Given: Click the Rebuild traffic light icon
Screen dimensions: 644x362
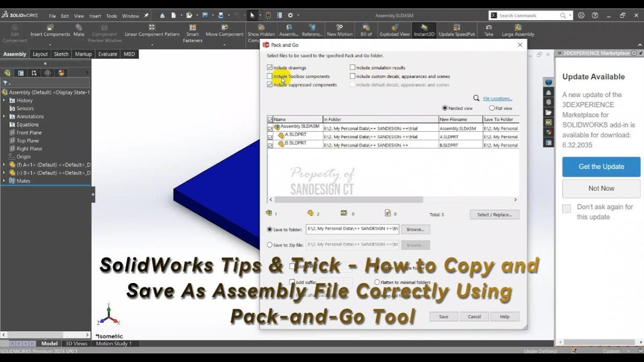Looking at the screenshot, I should pyautogui.click(x=268, y=16).
